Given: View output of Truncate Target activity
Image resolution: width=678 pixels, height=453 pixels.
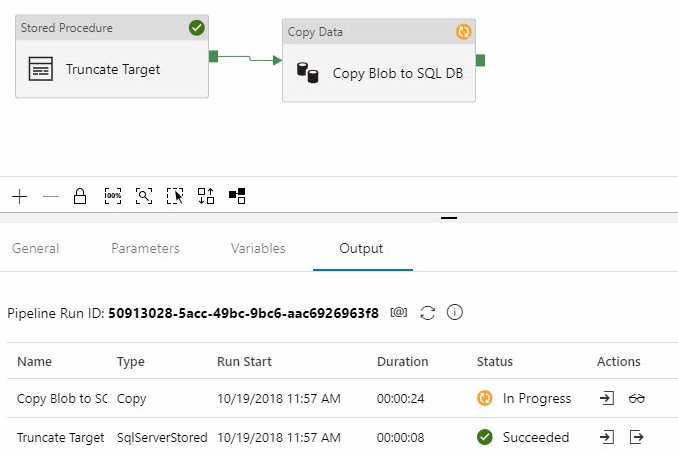Looking at the screenshot, I should 636,437.
